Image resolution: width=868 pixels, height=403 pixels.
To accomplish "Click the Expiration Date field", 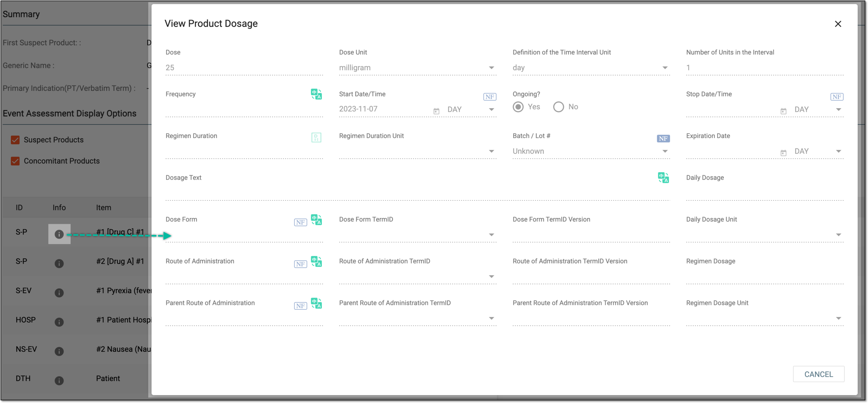I will 732,151.
